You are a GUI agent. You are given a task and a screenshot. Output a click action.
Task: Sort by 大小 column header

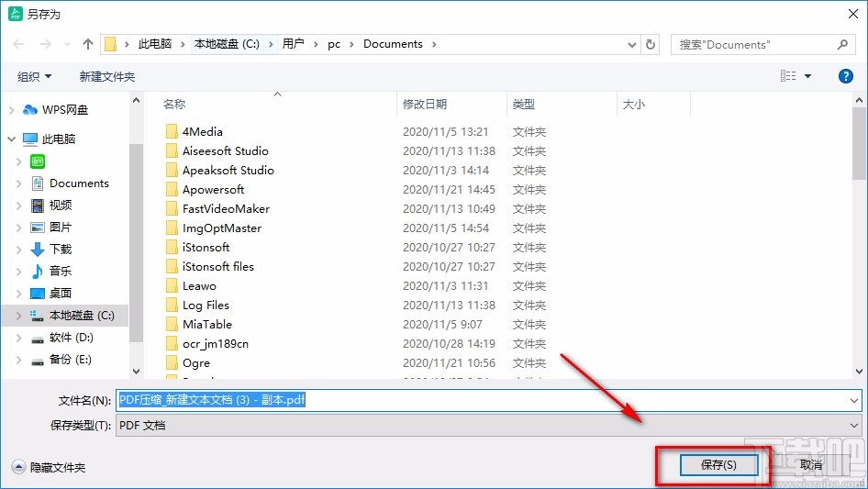point(633,104)
